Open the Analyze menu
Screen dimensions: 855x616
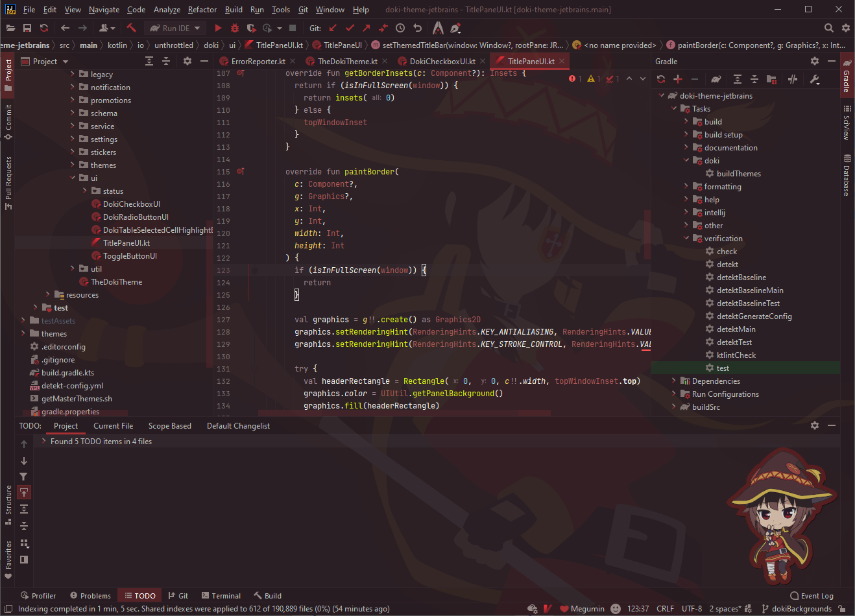[167, 10]
